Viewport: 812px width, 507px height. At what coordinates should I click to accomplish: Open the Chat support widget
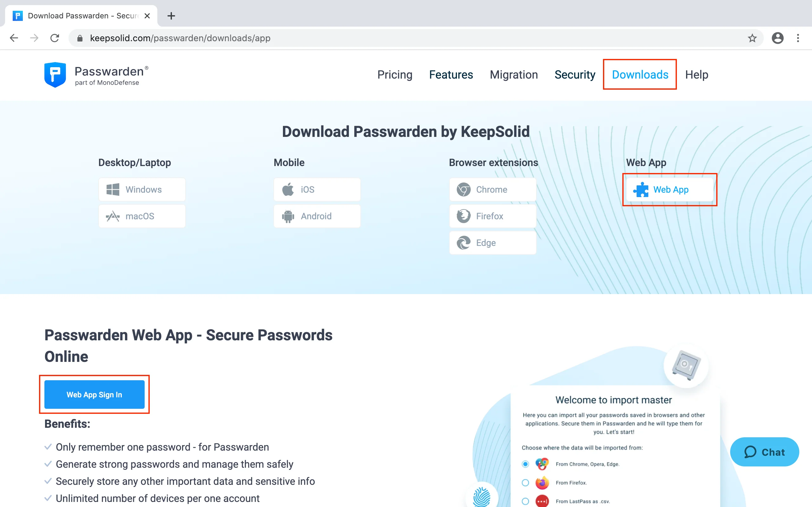click(x=764, y=452)
